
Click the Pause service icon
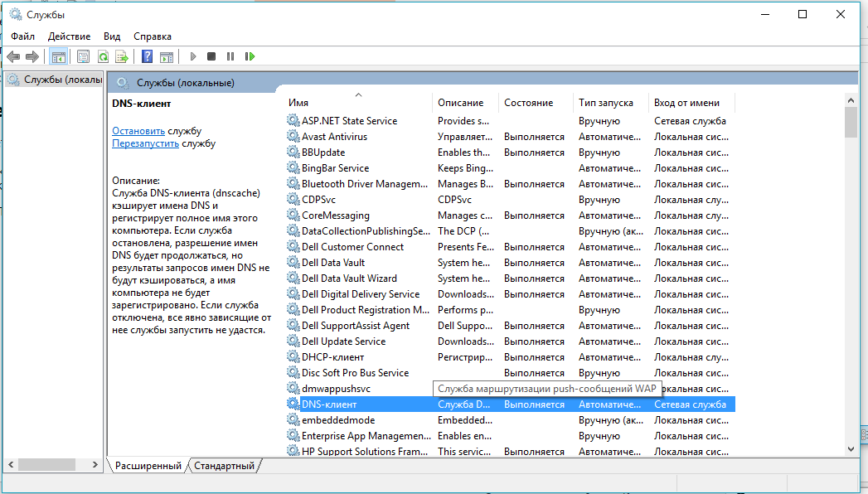(x=230, y=56)
